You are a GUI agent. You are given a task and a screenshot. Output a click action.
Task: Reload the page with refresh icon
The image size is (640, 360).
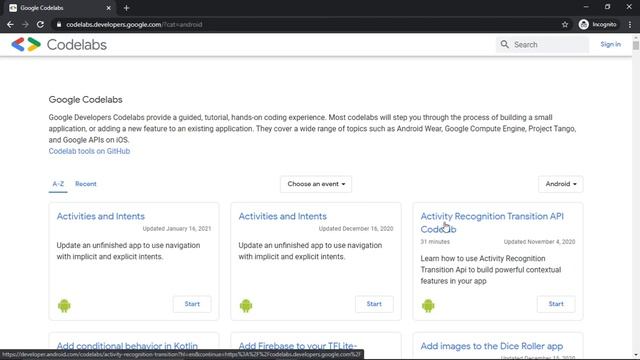(x=40, y=24)
